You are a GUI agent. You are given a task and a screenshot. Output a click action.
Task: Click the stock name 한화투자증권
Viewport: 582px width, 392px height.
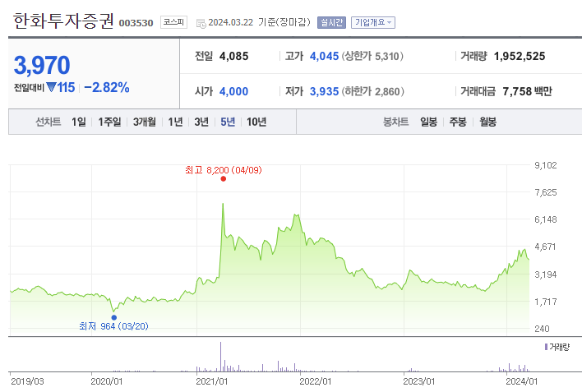[63, 21]
